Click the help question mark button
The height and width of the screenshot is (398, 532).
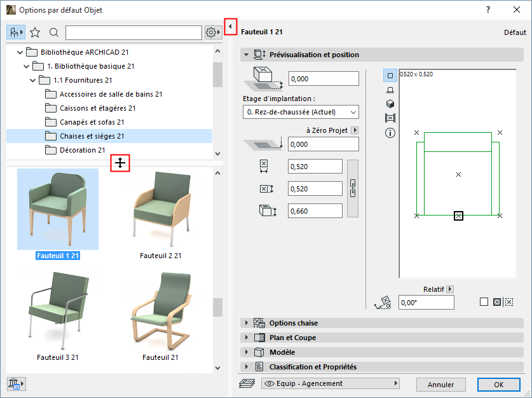pos(488,10)
